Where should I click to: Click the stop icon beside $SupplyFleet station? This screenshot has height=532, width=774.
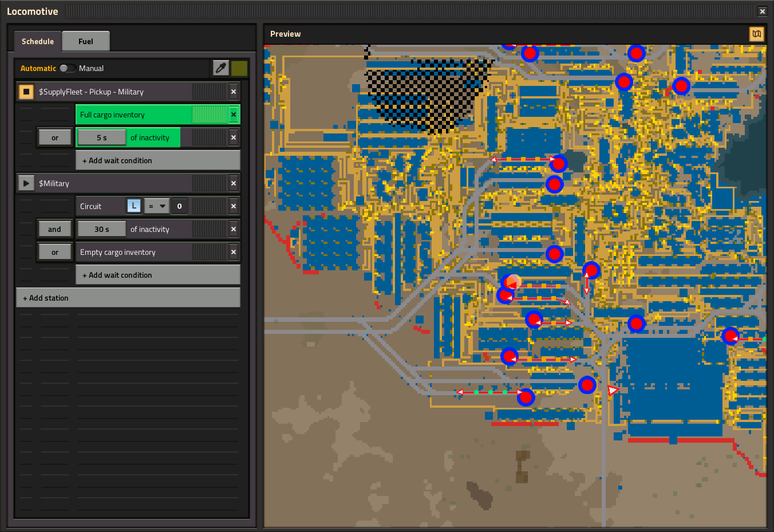click(25, 91)
